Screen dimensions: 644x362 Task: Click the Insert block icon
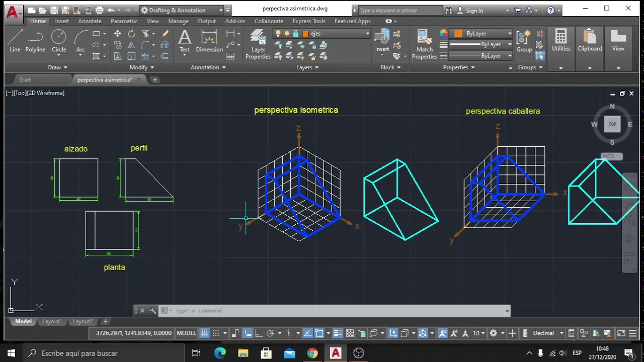click(x=382, y=40)
